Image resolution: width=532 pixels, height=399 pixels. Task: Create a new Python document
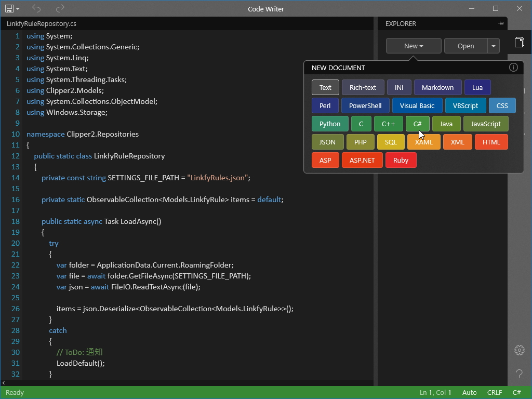[330, 124]
